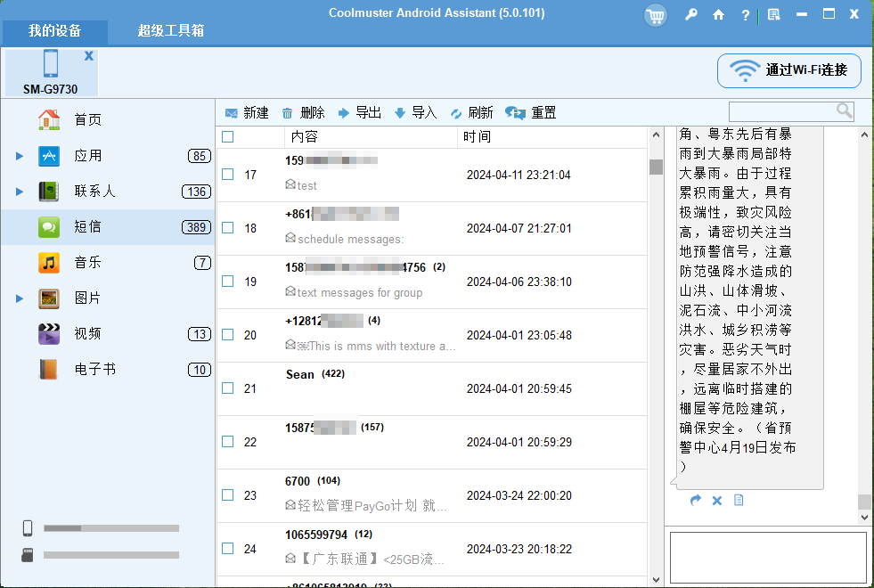
Task: Click the key registration icon
Action: click(691, 14)
